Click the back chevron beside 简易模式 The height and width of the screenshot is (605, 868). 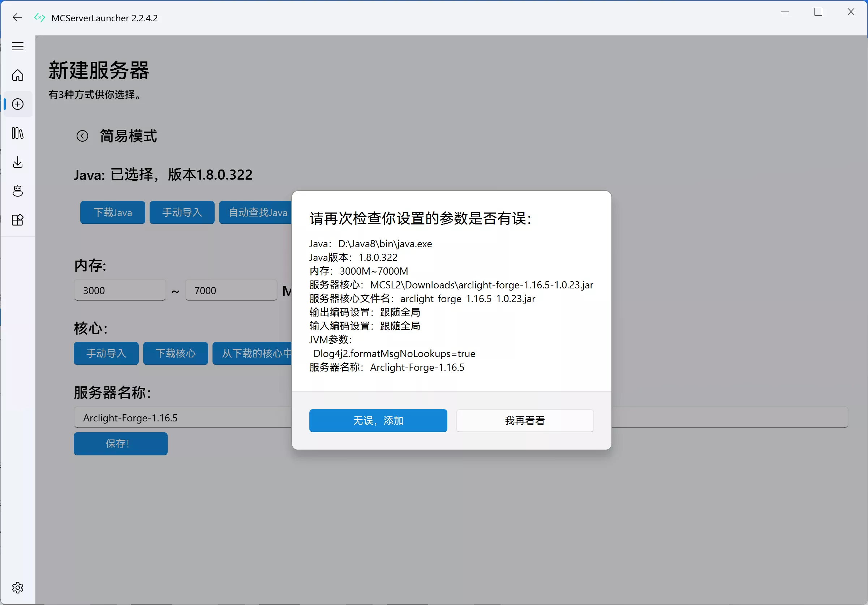(x=82, y=136)
